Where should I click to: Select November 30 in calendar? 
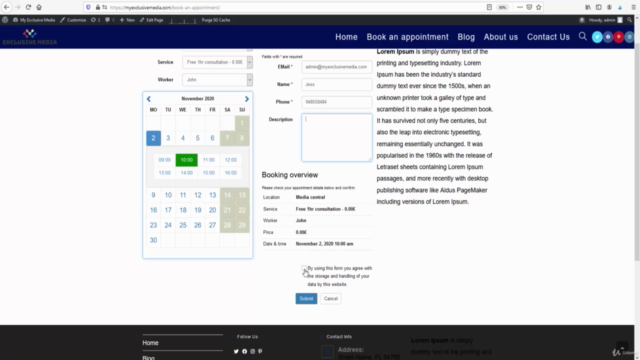pyautogui.click(x=153, y=240)
